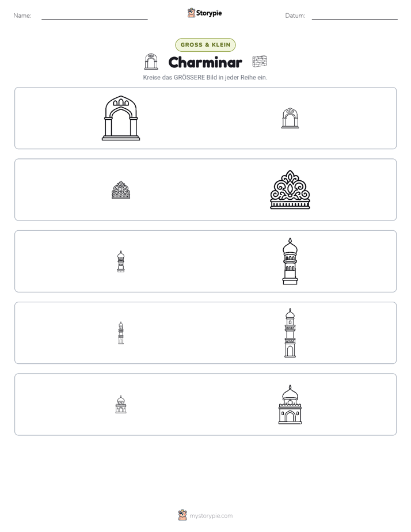Click the Kreise das GRÖSSERE Bild instruction

(x=205, y=77)
